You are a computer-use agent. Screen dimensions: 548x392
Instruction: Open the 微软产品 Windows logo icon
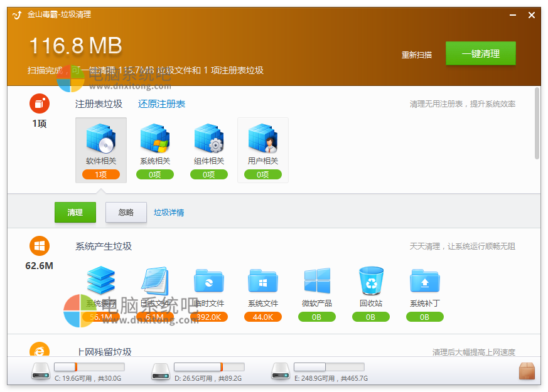pyautogui.click(x=317, y=280)
